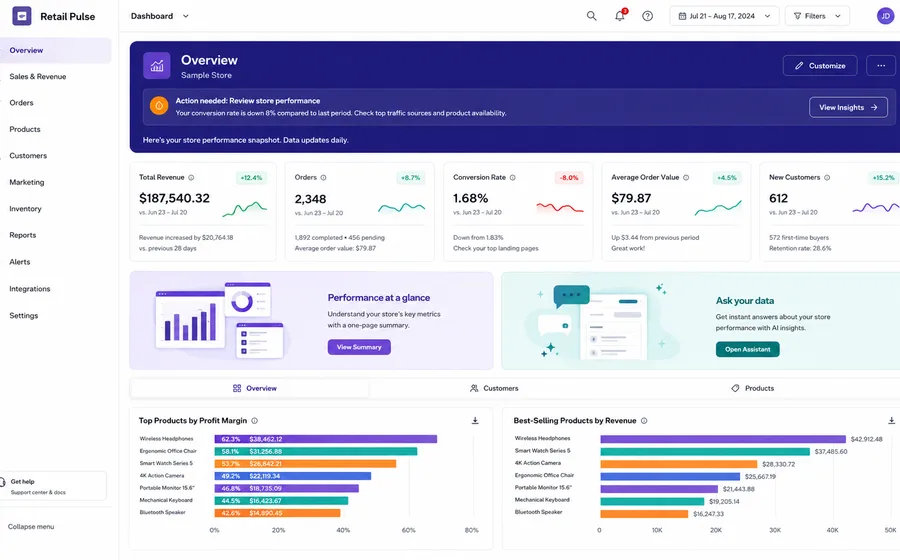Viewport: 900px width, 560px height.
Task: Click the Performance at a glance illustration
Action: pos(221,320)
